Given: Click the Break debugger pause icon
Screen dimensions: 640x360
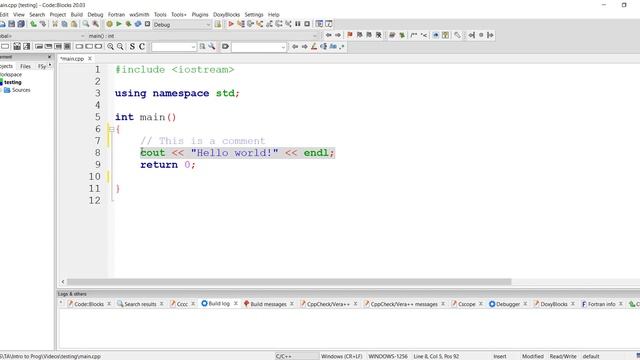Looking at the screenshot, I should coord(298,24).
